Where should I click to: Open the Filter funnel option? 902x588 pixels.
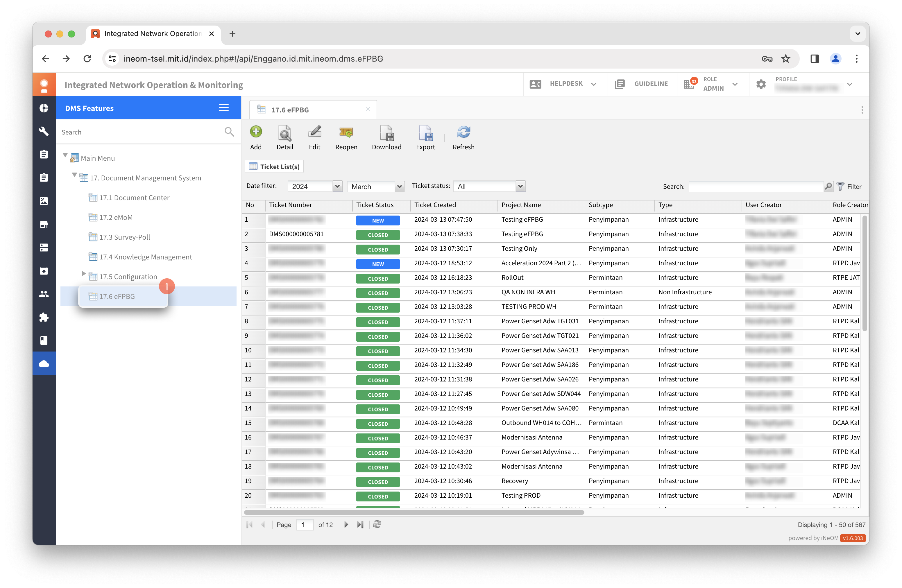pos(849,187)
